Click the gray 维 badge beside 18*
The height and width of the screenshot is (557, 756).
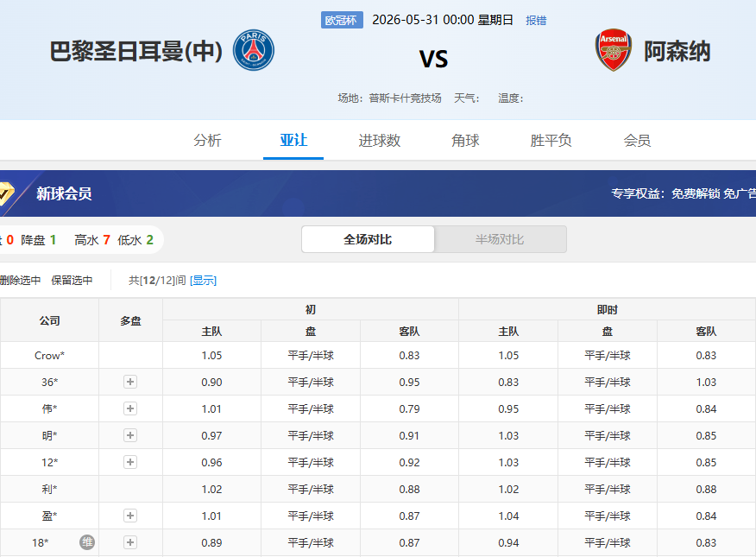[x=87, y=542]
